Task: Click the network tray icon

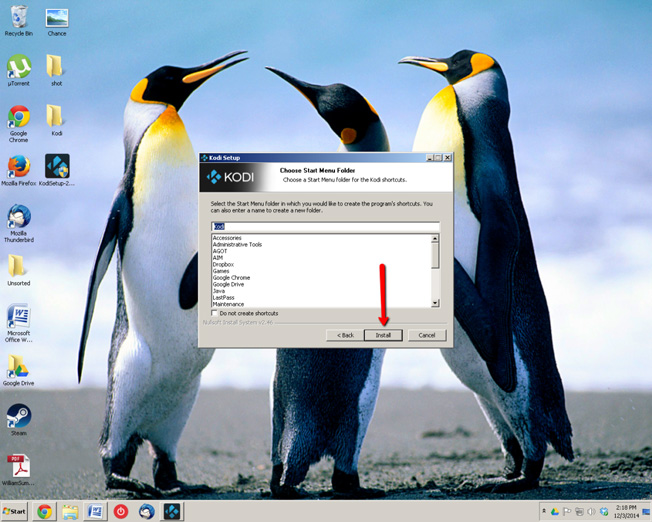Action: tap(579, 511)
